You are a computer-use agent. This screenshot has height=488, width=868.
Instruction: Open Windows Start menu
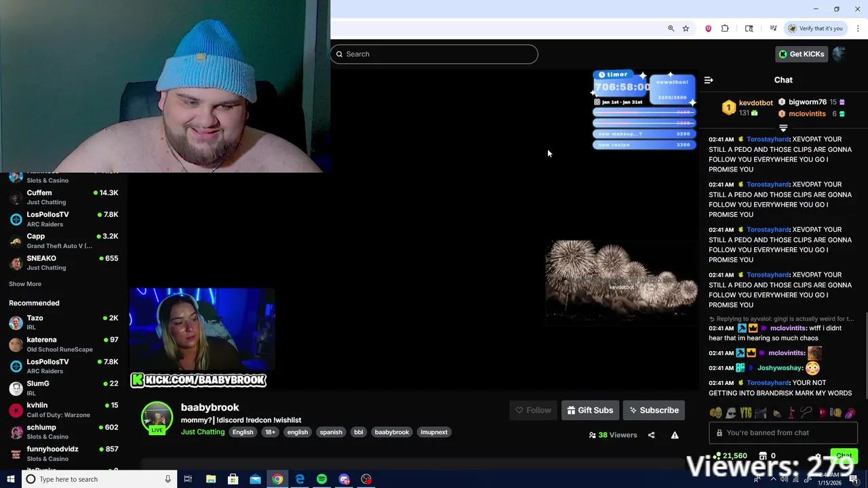click(x=10, y=479)
